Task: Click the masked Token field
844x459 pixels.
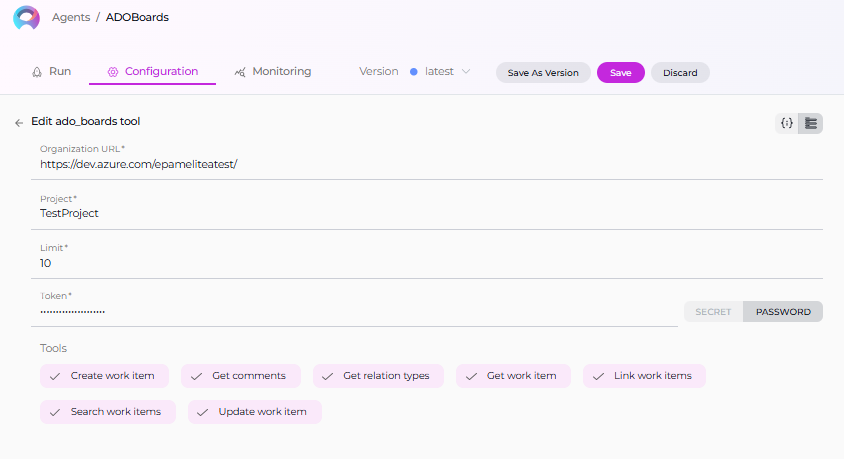Action: (354, 311)
